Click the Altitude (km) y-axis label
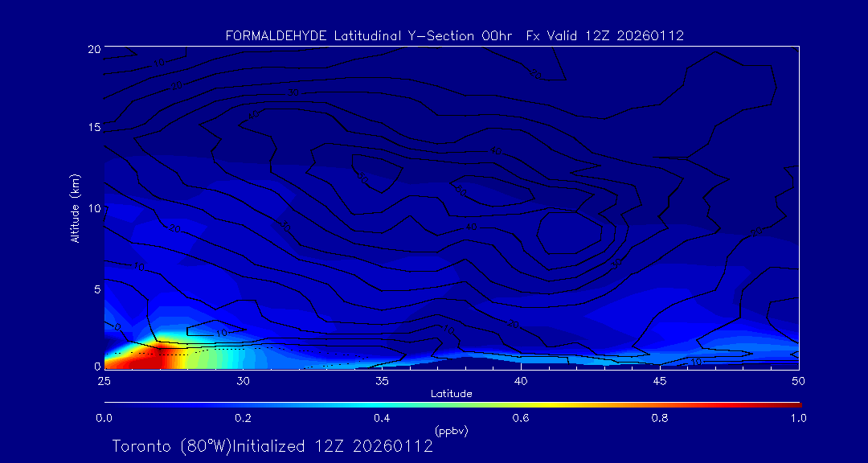This screenshot has width=868, height=463. [x=75, y=207]
